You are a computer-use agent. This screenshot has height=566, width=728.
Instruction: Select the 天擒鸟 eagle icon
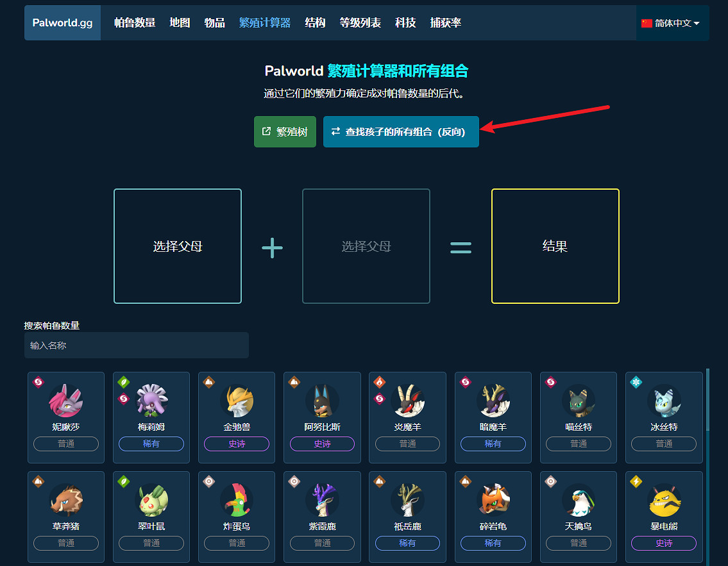[x=579, y=500]
